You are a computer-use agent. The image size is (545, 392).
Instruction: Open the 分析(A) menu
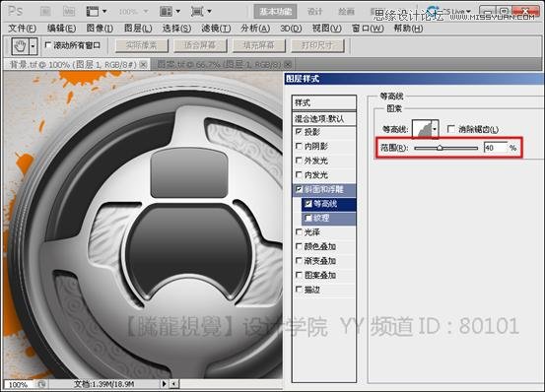[255, 29]
